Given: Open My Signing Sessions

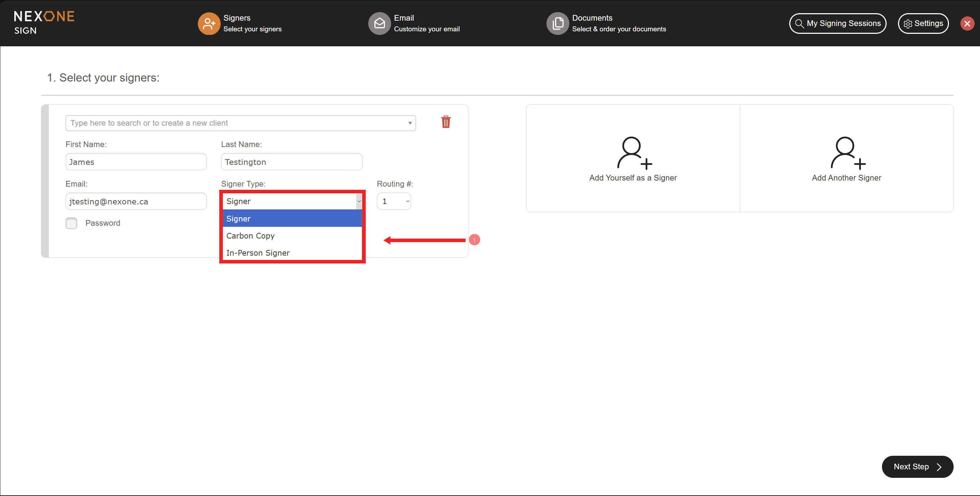Looking at the screenshot, I should [837, 24].
